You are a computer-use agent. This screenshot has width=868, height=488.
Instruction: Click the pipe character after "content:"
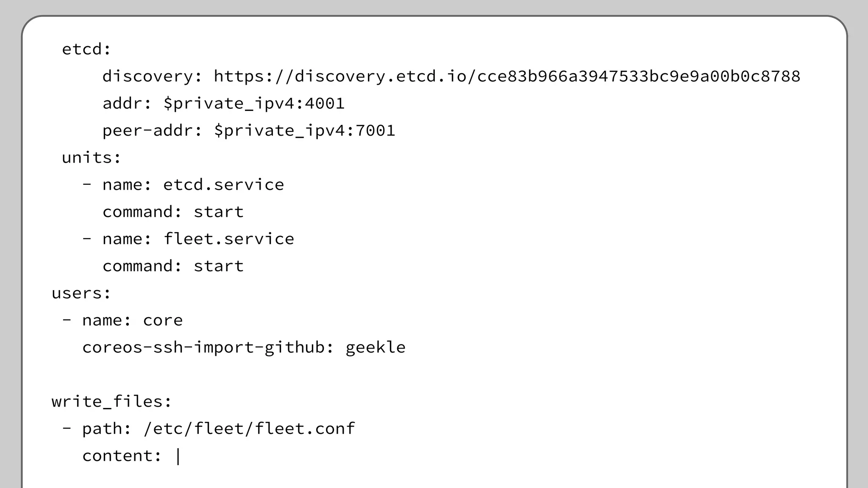coord(178,457)
